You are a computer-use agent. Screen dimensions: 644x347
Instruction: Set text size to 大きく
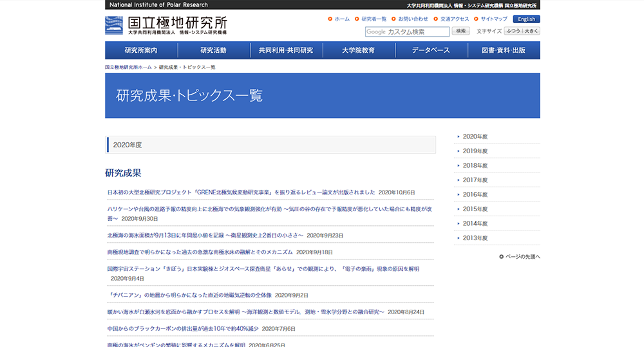click(x=531, y=31)
